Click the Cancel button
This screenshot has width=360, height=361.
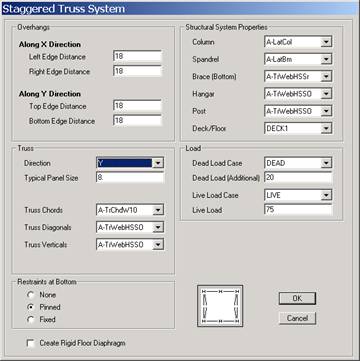(297, 318)
